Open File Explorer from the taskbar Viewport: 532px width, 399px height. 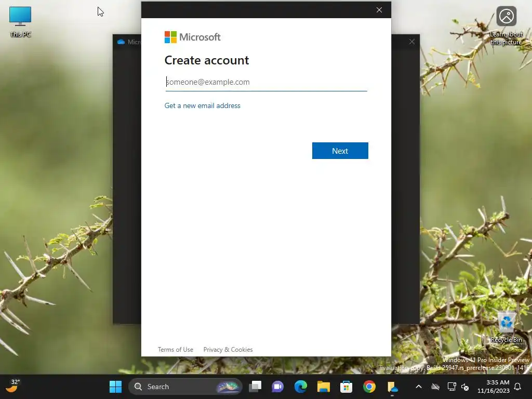pyautogui.click(x=323, y=387)
